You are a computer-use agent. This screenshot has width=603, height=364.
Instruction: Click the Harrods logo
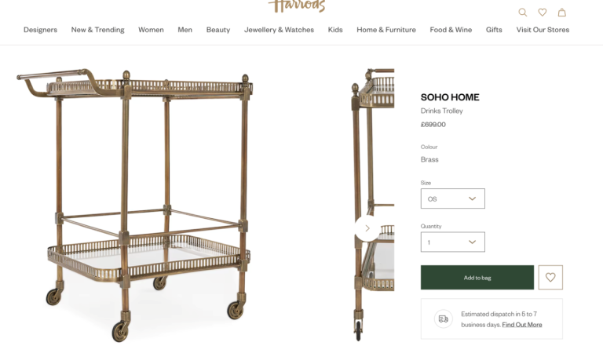click(297, 5)
